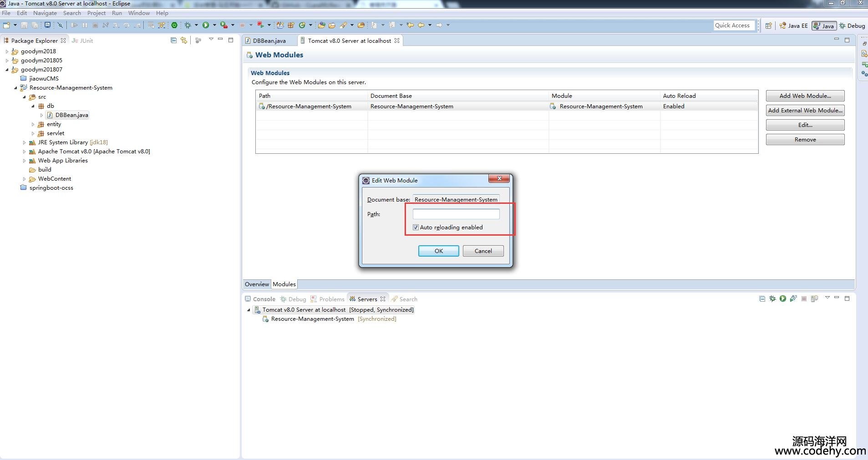868x460 pixels.
Task: Switch to the Java EE perspective
Action: (793, 25)
